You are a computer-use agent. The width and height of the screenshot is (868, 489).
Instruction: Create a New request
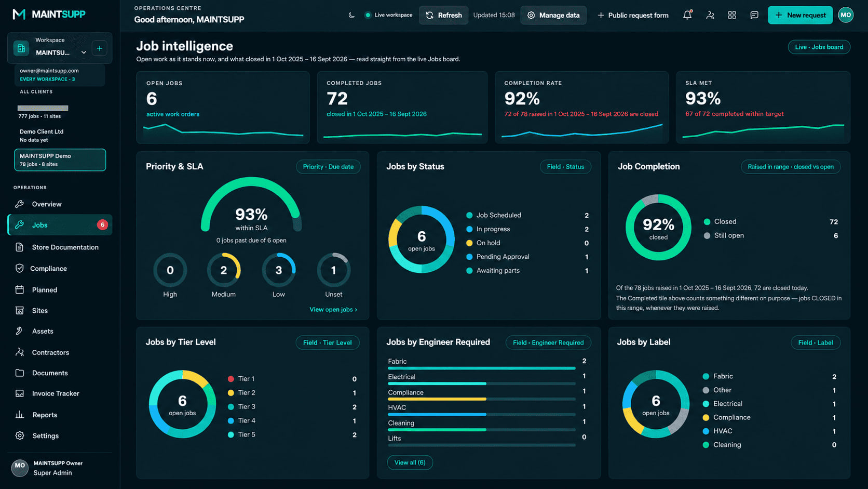pyautogui.click(x=800, y=15)
